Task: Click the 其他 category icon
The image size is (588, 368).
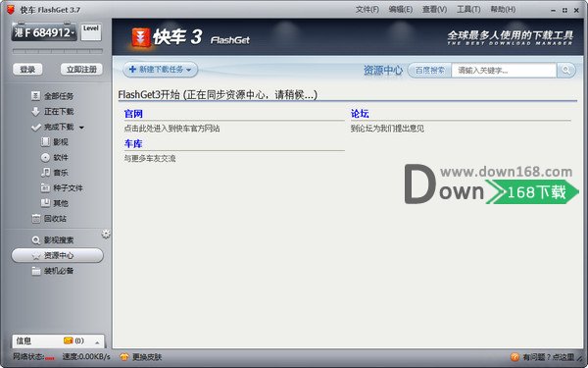Action: click(45, 203)
